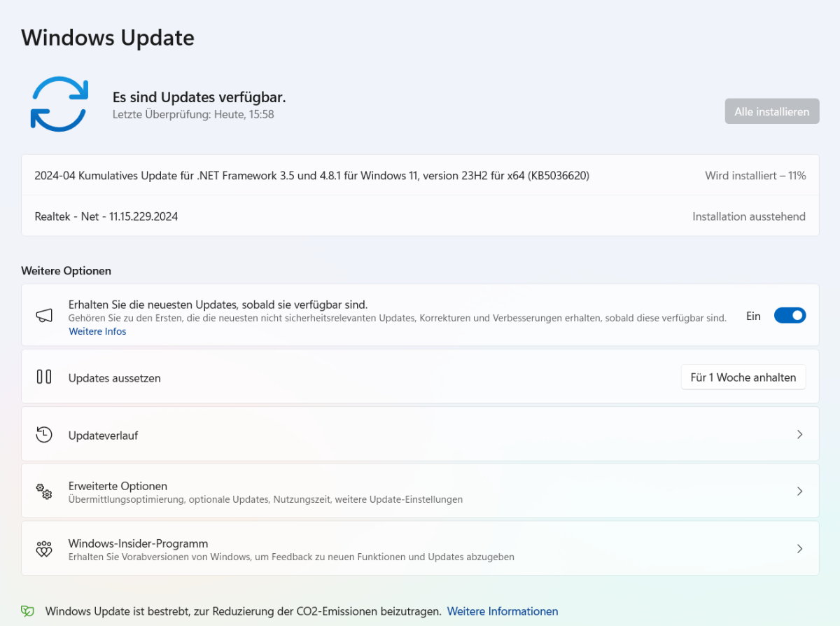Click Letzte Überprüfung: Heute, 15:58 text
The height and width of the screenshot is (626, 840).
click(x=193, y=114)
